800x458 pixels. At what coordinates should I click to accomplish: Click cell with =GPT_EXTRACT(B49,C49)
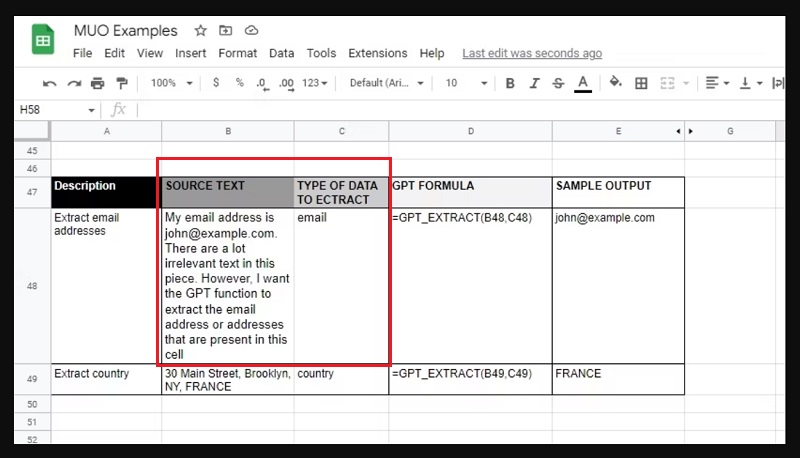coord(470,379)
